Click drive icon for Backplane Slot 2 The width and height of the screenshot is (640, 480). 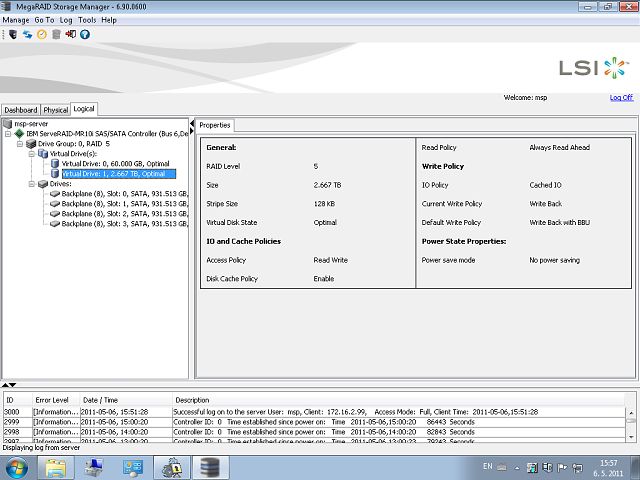55,214
